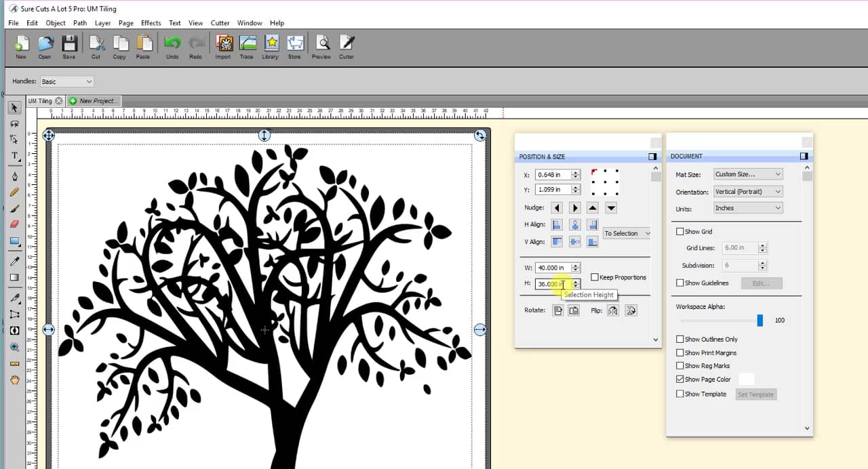Choose the Zoom magnifier tool

tap(14, 347)
